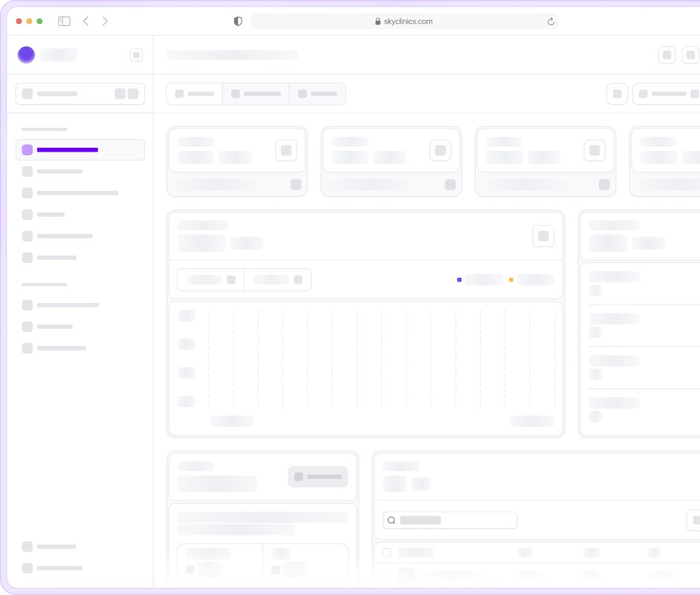Screen dimensions: 700x595
Task: Click the skyclinics.com address bar
Action: 404,22
